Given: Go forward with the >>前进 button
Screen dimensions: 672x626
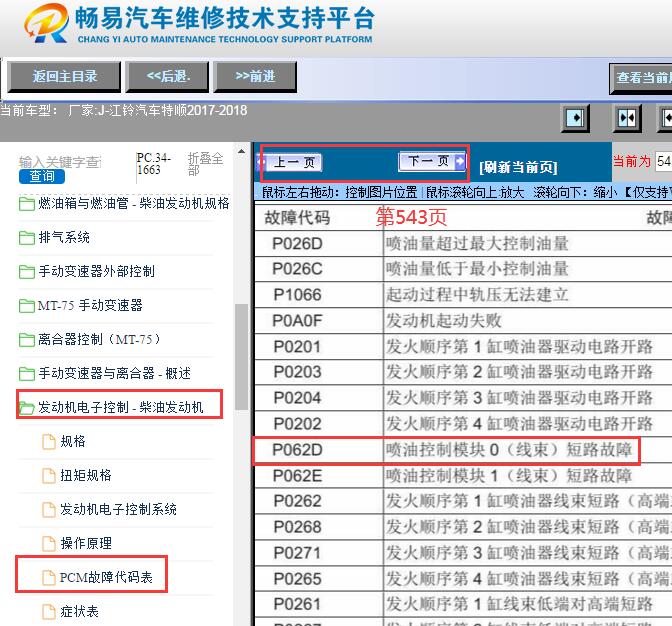Looking at the screenshot, I should pyautogui.click(x=255, y=77).
